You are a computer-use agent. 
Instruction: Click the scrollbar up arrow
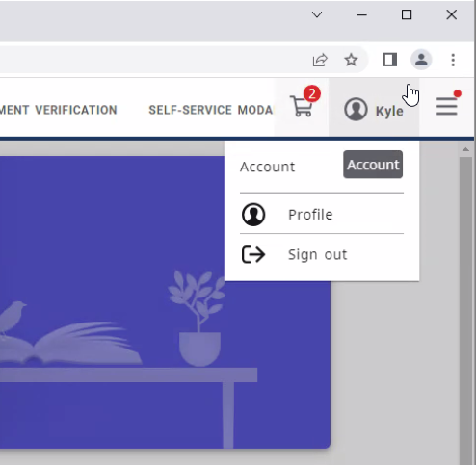(465, 149)
